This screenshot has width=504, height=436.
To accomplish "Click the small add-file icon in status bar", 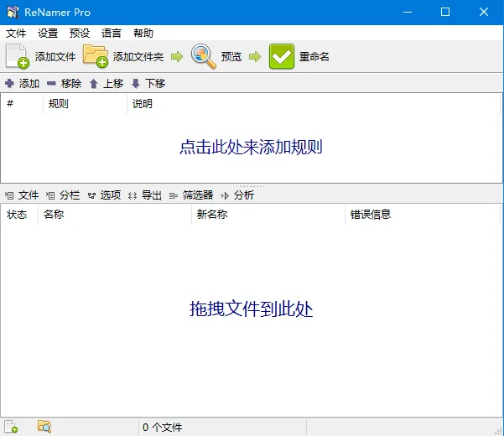I will coord(11,427).
